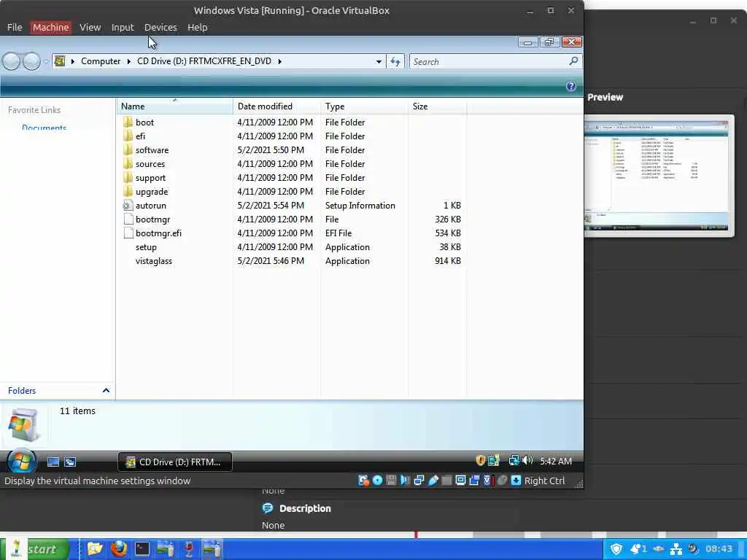Screen dimensions: 747x560
Task: Click VirtualBox USB devices status icon
Action: [433, 480]
